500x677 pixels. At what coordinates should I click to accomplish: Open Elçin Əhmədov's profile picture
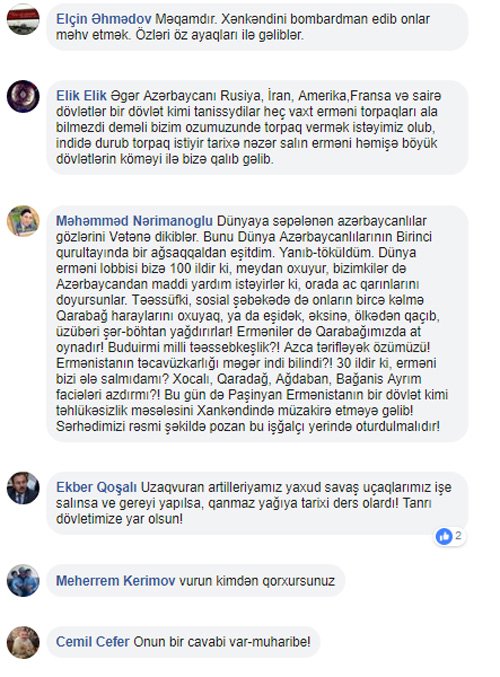23,19
